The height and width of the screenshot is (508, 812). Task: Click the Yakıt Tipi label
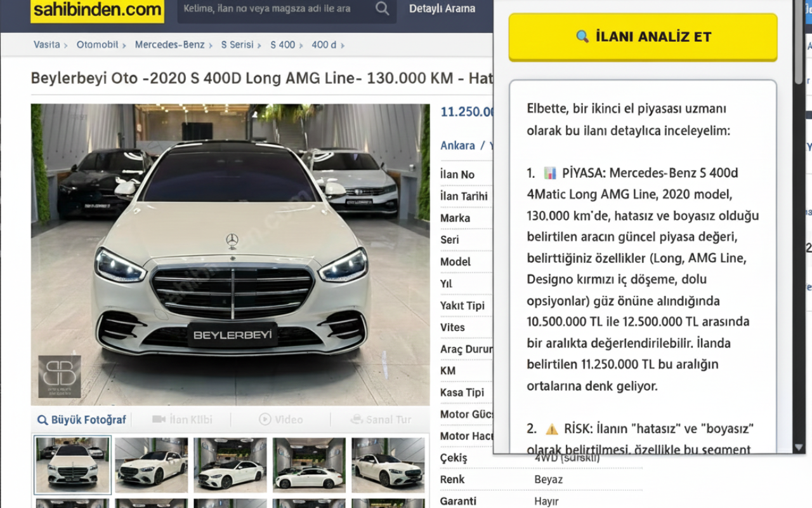coord(462,305)
